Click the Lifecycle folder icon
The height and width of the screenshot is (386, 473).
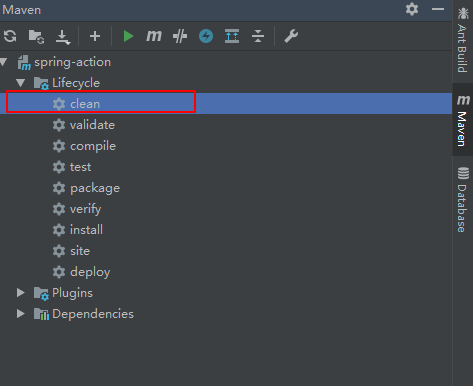41,83
